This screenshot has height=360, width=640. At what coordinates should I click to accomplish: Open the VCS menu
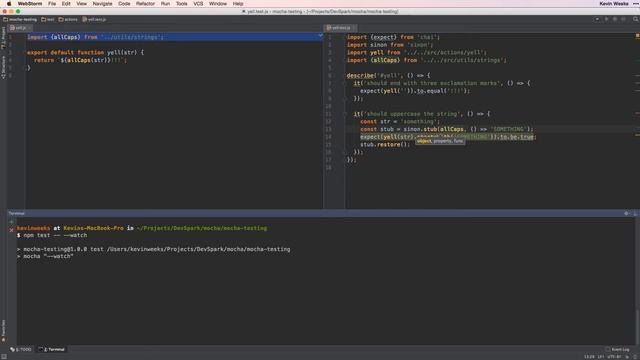[x=198, y=4]
